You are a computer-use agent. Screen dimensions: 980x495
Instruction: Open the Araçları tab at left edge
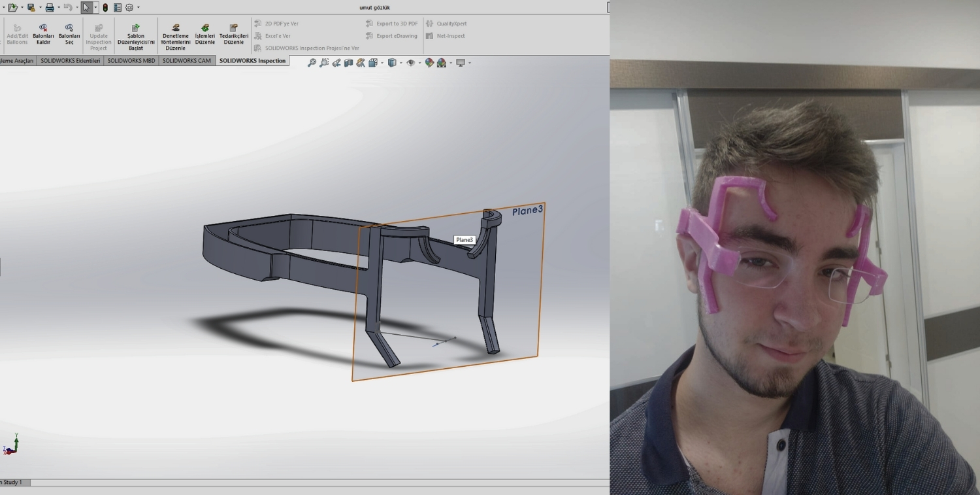click(x=18, y=61)
